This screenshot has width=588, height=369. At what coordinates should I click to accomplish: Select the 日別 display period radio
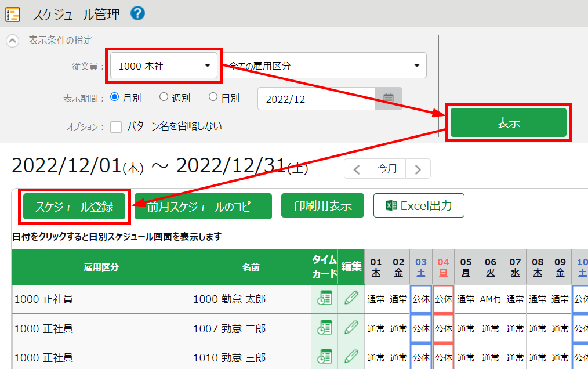click(213, 97)
